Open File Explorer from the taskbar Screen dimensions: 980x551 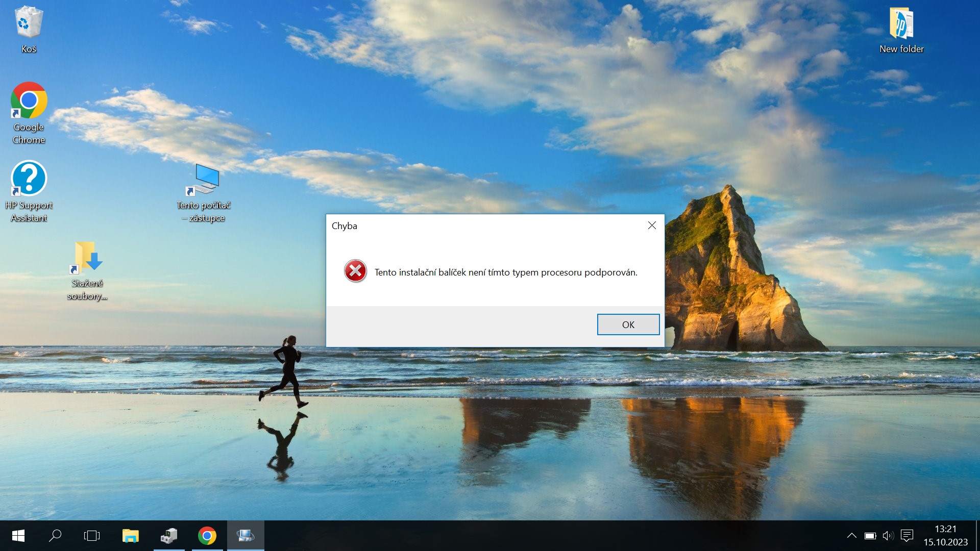(x=131, y=536)
